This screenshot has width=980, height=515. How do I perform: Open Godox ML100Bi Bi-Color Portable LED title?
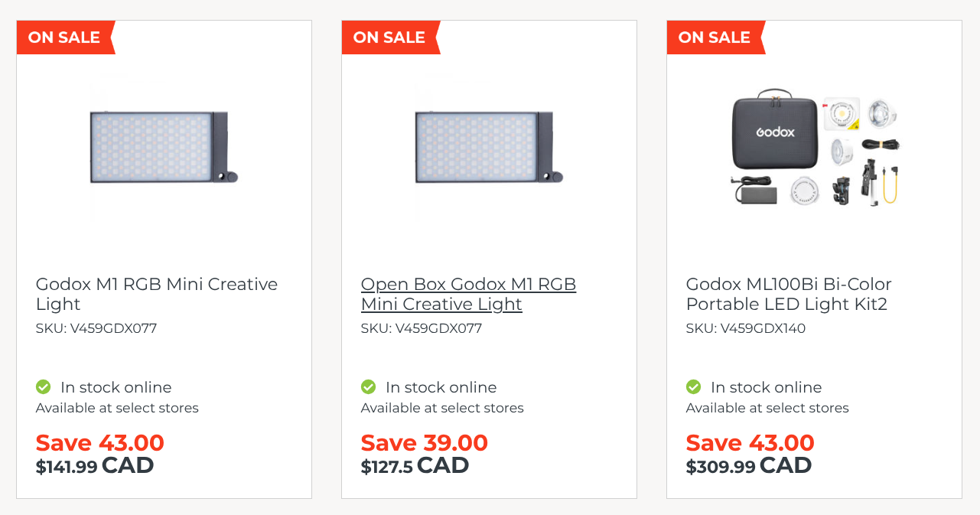pos(789,294)
